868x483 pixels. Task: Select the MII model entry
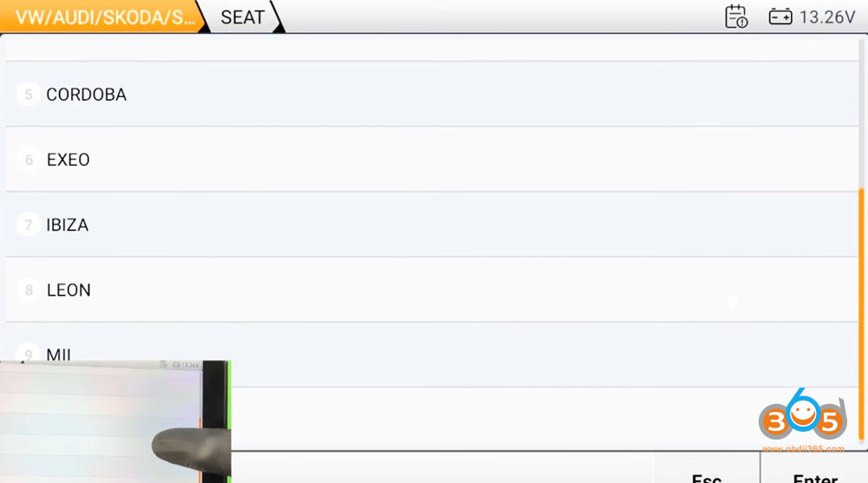(x=59, y=354)
